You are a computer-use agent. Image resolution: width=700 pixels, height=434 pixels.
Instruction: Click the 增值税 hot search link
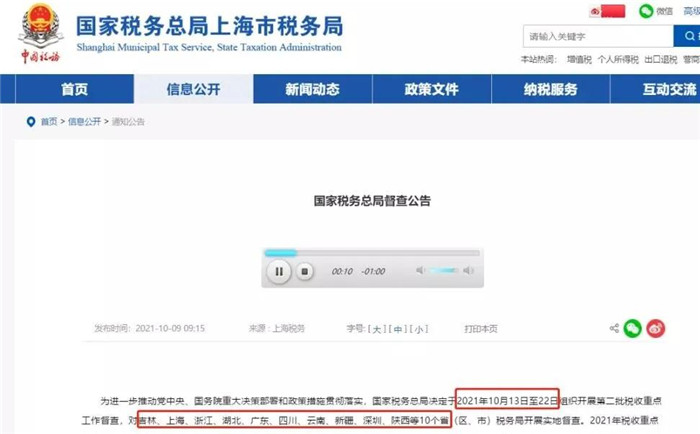click(579, 59)
